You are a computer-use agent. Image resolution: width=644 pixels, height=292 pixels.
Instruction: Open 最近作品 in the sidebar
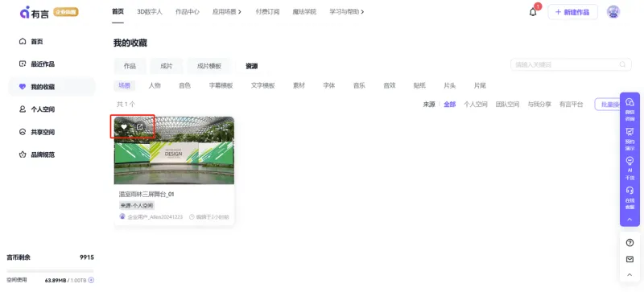pyautogui.click(x=52, y=64)
